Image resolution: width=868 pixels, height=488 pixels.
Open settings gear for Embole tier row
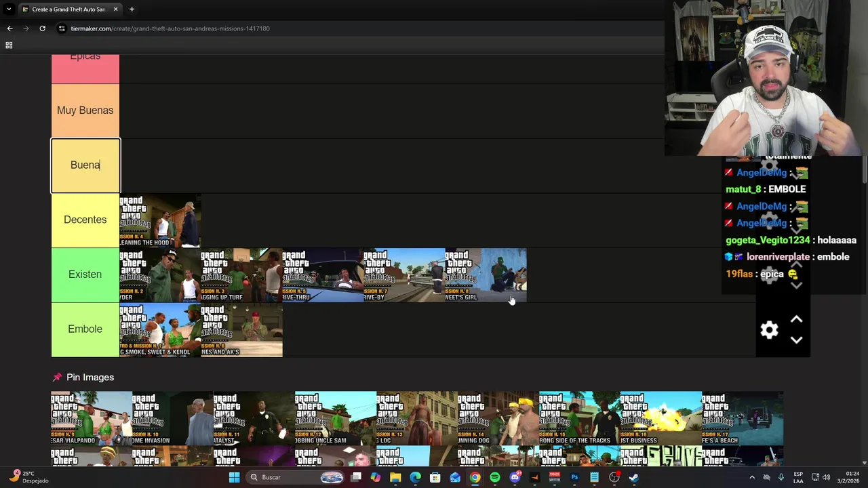pyautogui.click(x=769, y=330)
